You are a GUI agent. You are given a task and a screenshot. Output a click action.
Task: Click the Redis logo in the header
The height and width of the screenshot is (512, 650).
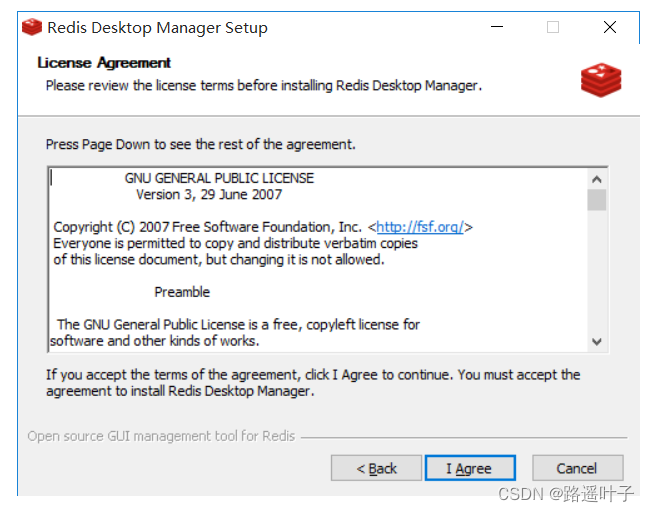click(x=601, y=80)
